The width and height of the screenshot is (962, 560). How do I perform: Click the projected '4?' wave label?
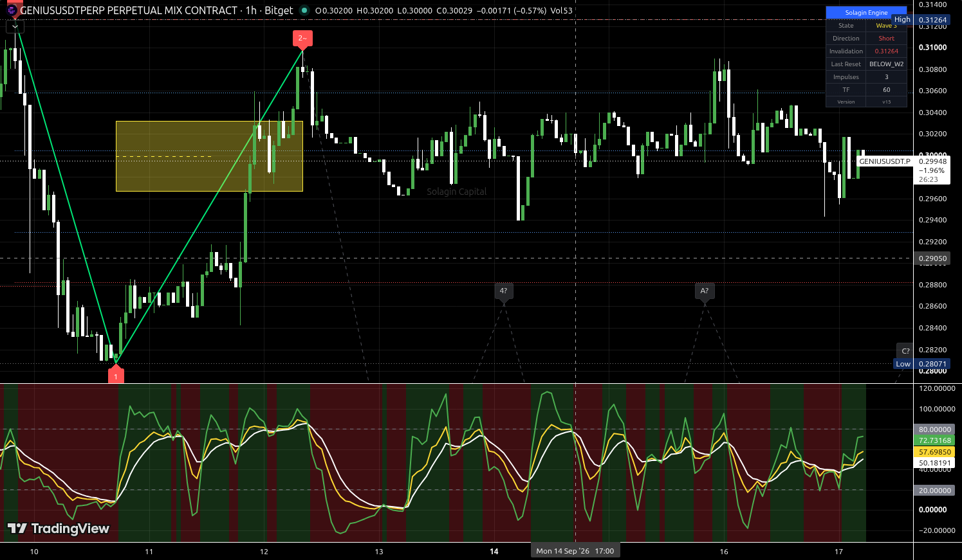[x=504, y=291]
